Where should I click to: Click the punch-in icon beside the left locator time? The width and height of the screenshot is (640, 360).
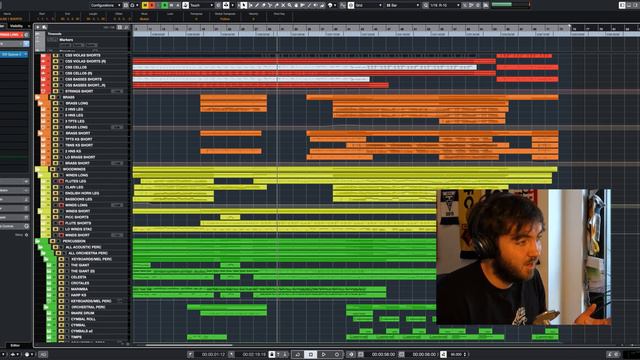pos(190,354)
